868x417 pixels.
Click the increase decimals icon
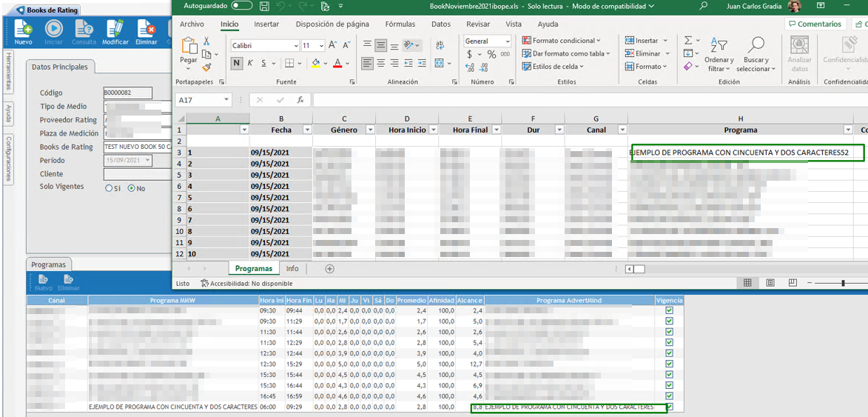[x=470, y=67]
